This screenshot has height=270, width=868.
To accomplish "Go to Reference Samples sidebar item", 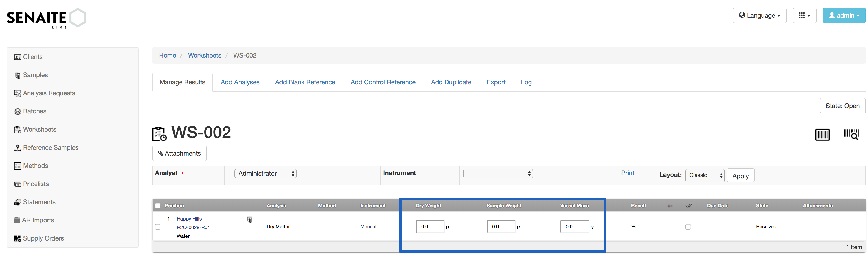I will (50, 147).
